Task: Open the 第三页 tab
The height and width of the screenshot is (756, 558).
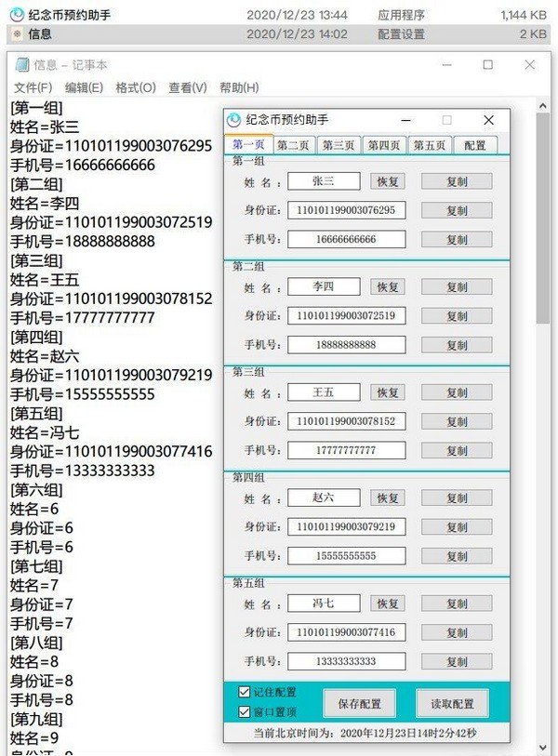Action: pyautogui.click(x=339, y=145)
